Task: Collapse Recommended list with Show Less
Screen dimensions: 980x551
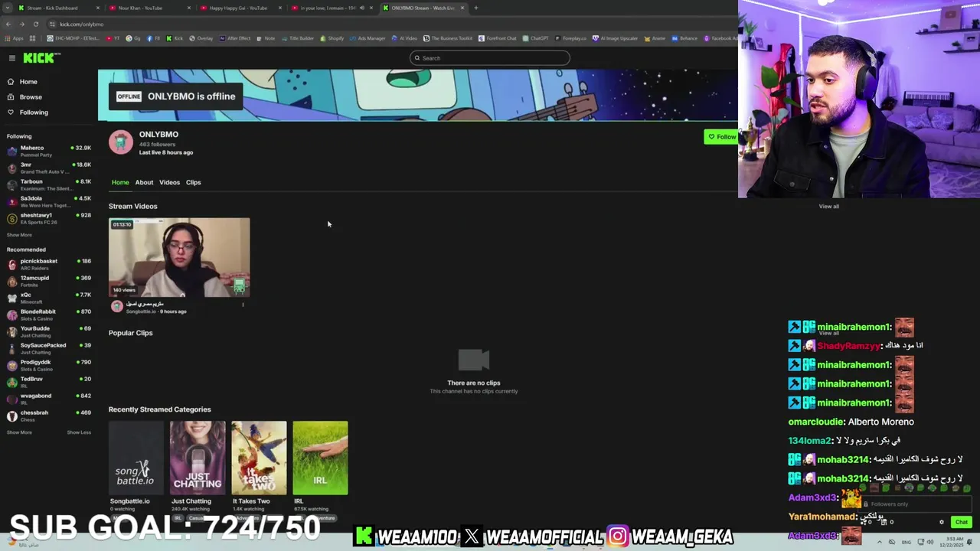Action: coord(79,432)
